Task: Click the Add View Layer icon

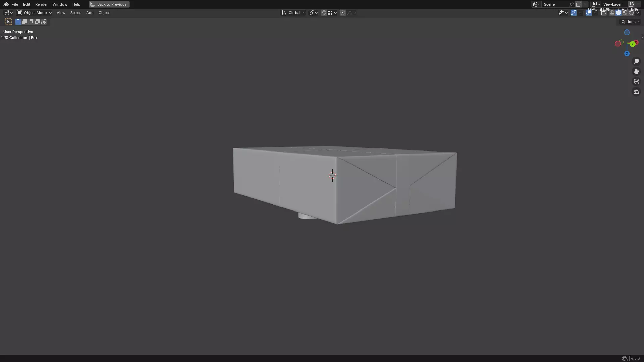Action: [631, 4]
